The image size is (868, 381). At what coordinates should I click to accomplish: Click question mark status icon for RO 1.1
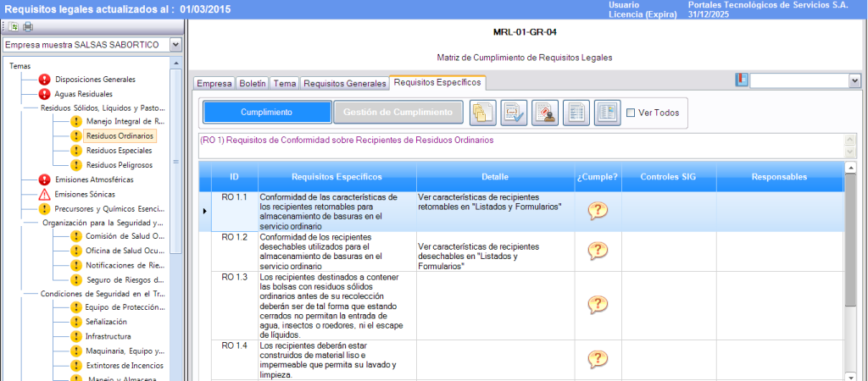(x=598, y=211)
